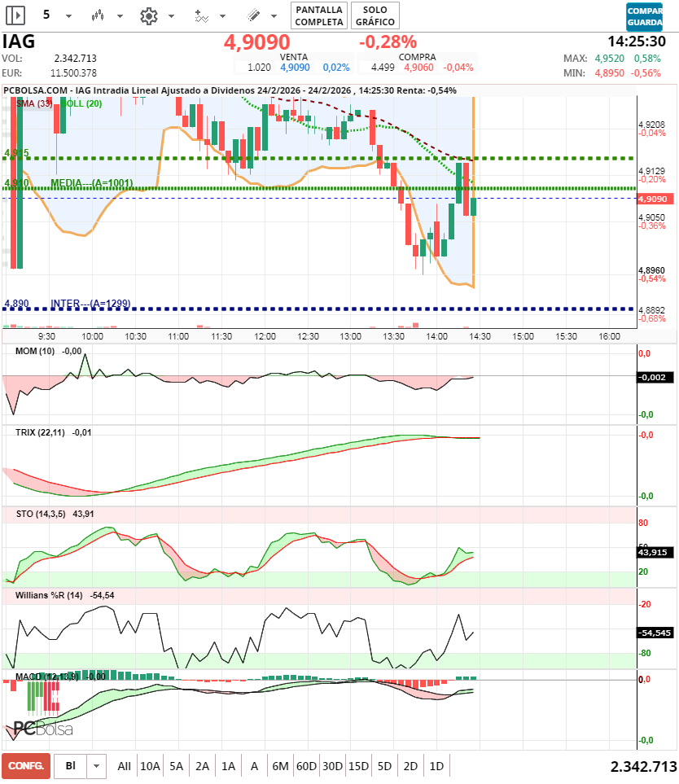Expand the 5-minute interval dropdown arrow
Image resolution: width=679 pixels, height=784 pixels.
coord(68,16)
